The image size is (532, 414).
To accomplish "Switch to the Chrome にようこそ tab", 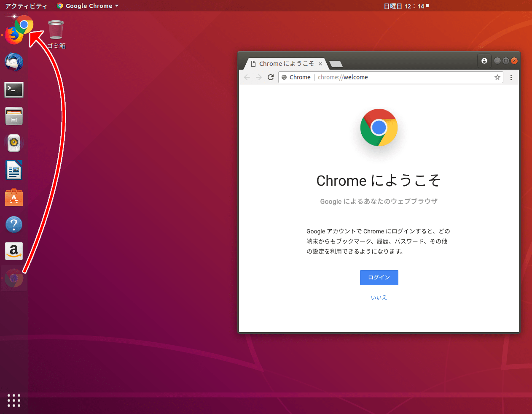I will click(286, 63).
